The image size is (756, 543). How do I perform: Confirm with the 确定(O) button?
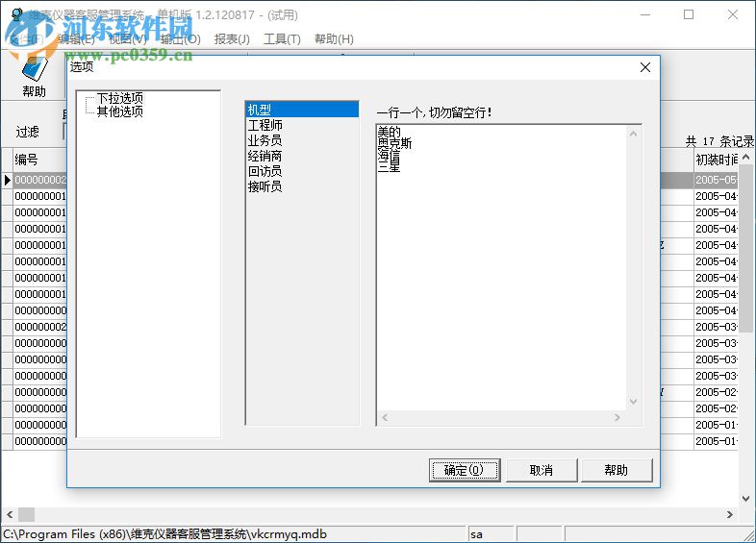[465, 470]
